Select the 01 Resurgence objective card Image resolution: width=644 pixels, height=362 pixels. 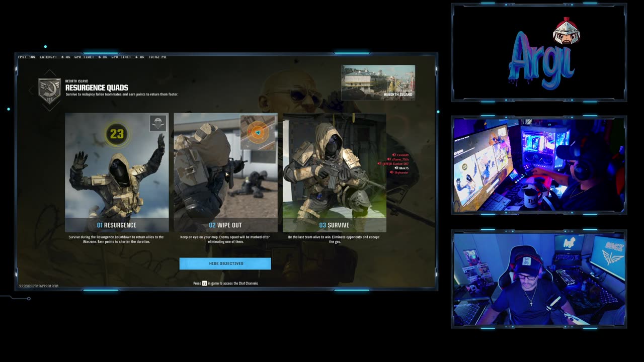coord(117,172)
